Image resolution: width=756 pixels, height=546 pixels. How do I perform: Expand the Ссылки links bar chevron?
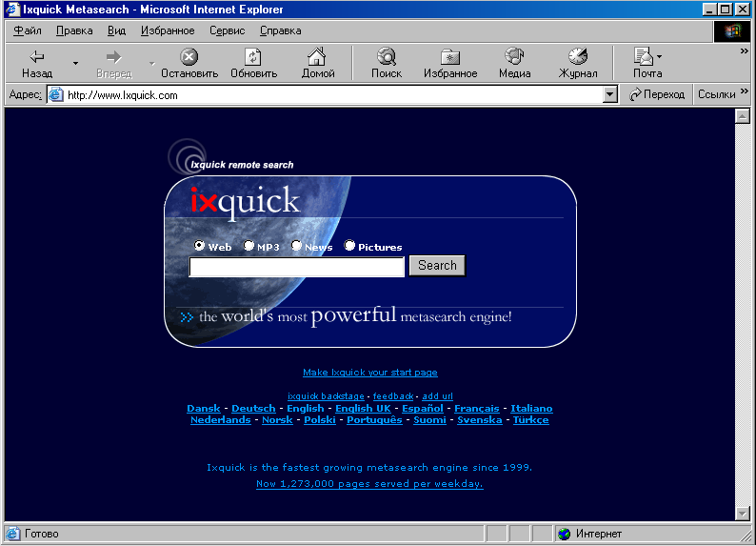click(x=744, y=91)
